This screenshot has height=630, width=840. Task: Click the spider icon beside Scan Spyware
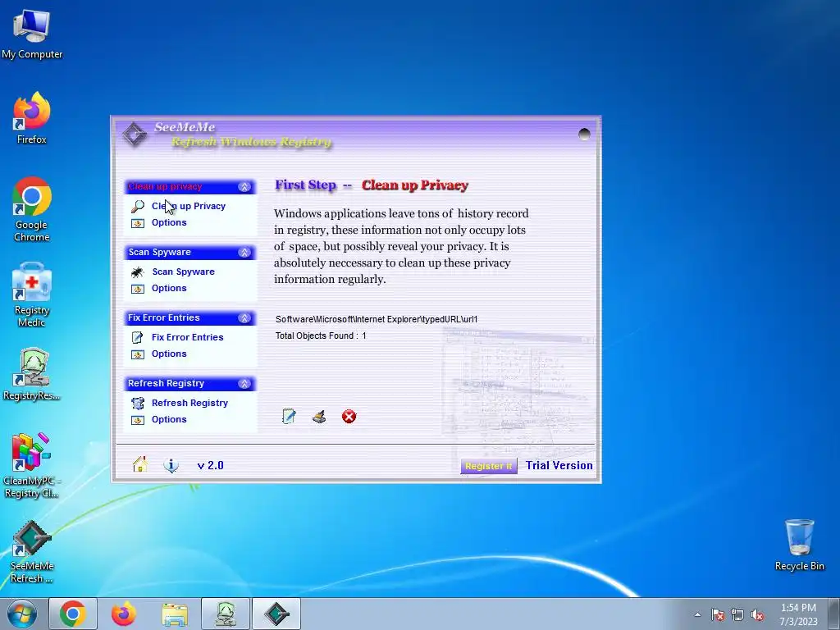click(x=138, y=272)
